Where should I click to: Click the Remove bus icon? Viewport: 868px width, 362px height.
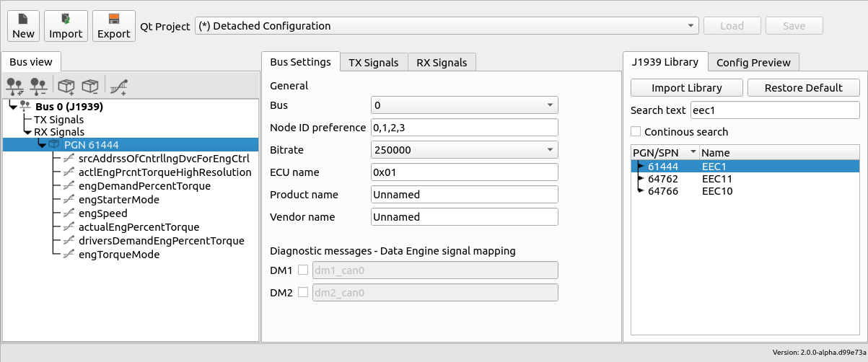39,87
